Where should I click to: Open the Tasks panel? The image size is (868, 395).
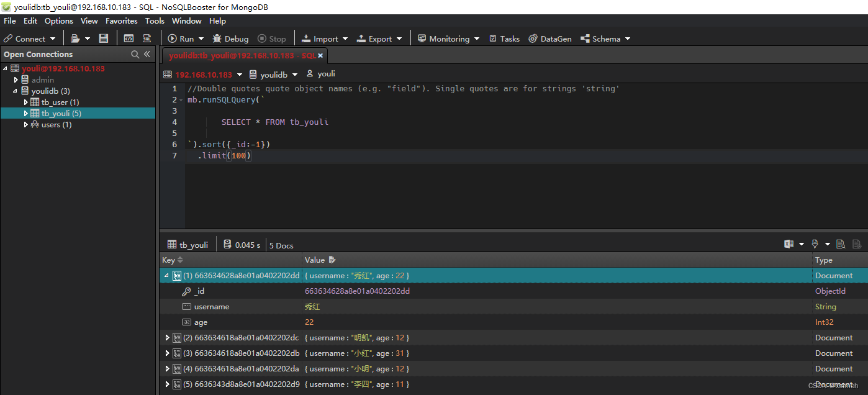click(x=504, y=39)
